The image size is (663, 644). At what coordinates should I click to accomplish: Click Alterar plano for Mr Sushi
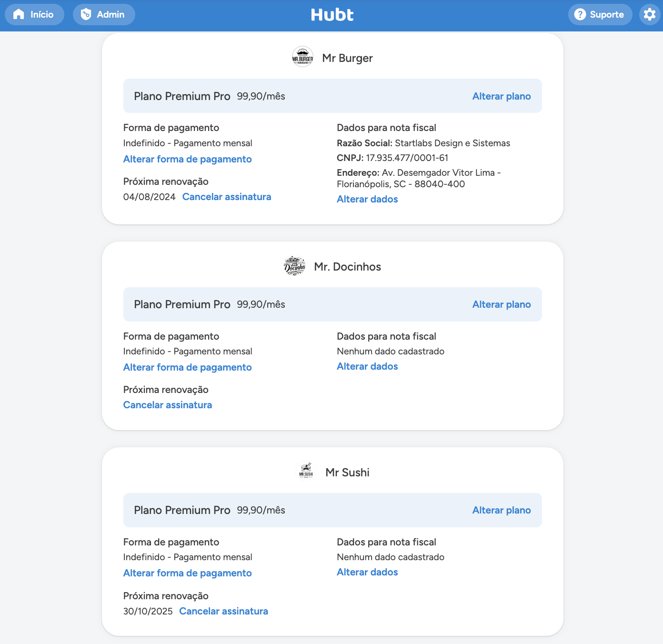point(502,510)
